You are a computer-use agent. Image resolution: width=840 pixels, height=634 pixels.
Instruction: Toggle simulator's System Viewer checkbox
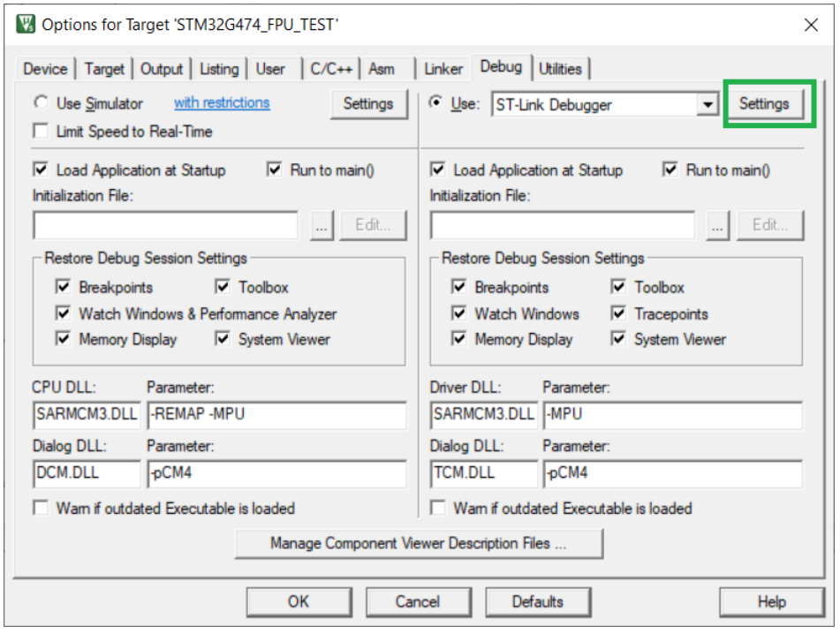pos(223,338)
